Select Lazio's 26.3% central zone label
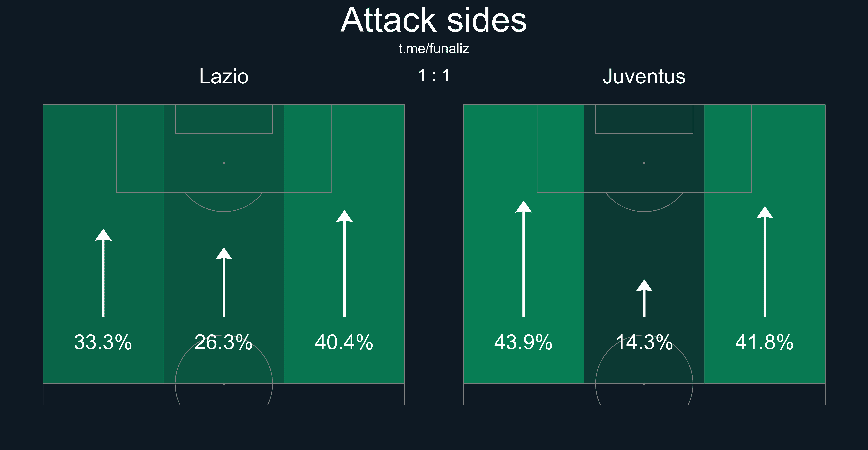This screenshot has height=450, width=868. tap(224, 342)
